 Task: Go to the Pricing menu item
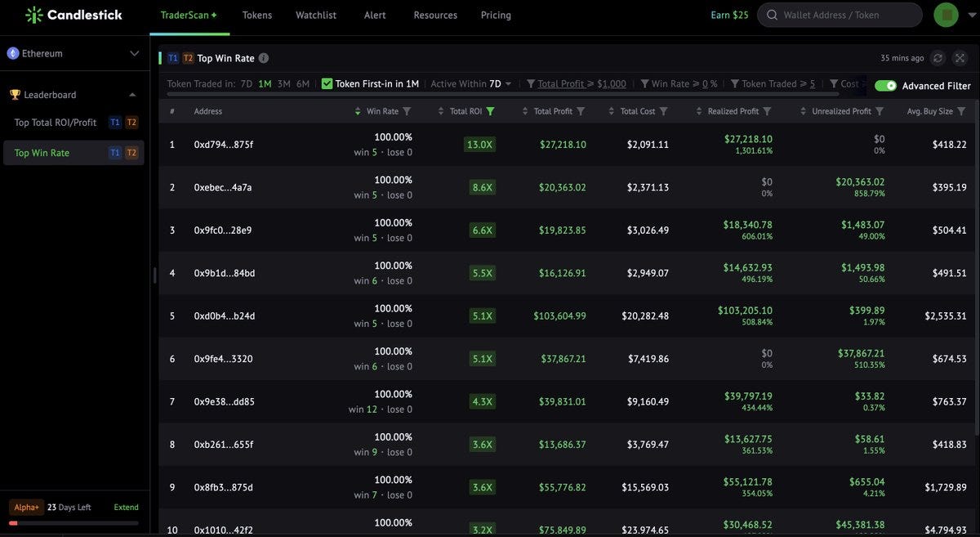(496, 15)
